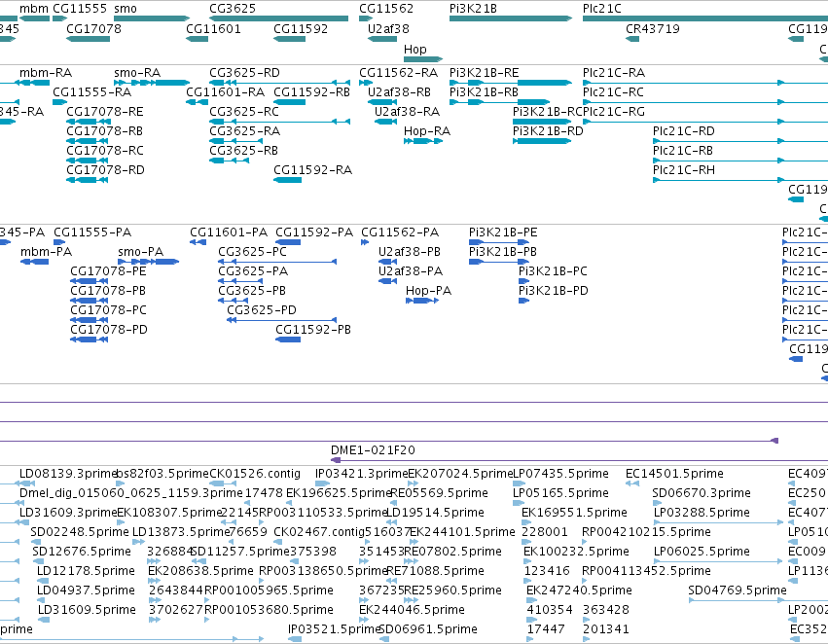Screen dimensions: 828x644
Task: Click transcript label CG11601-RA
Action: point(226,91)
